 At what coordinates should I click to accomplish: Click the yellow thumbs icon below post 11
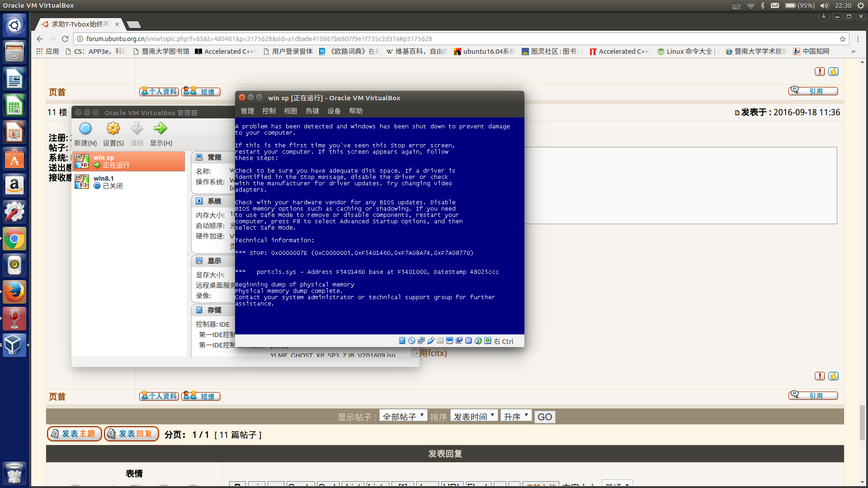pos(834,376)
